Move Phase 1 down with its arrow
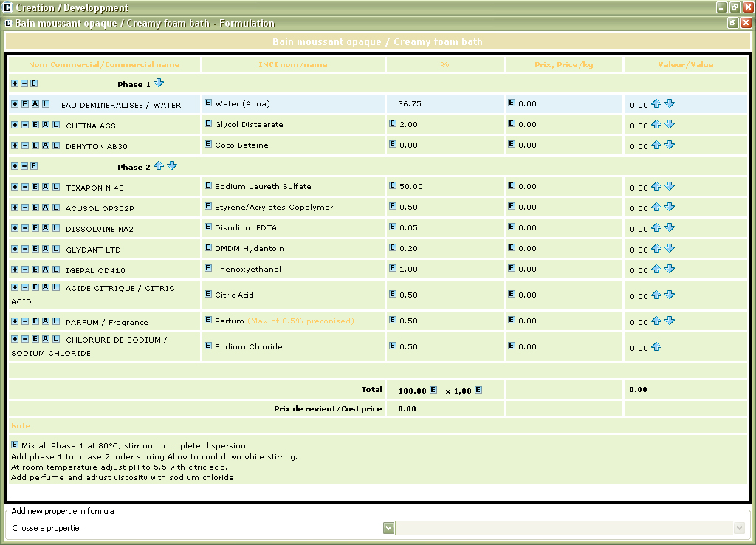The height and width of the screenshot is (545, 756). [159, 83]
